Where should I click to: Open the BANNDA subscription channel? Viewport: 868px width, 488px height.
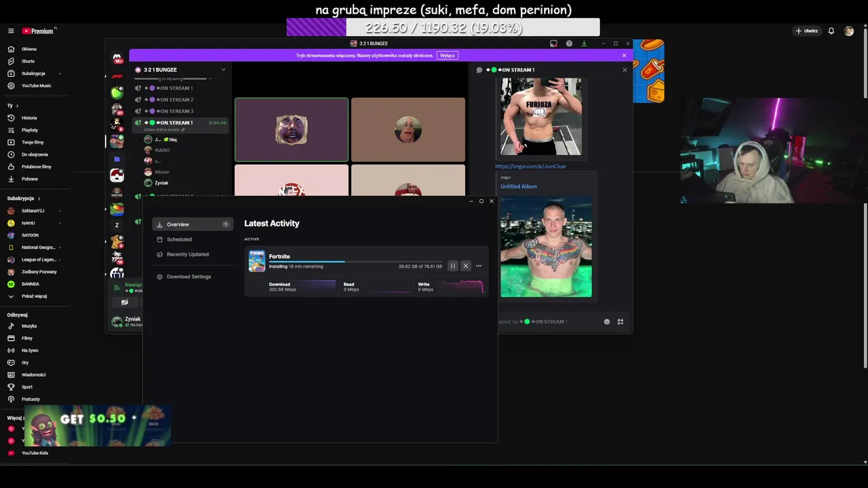(x=31, y=284)
